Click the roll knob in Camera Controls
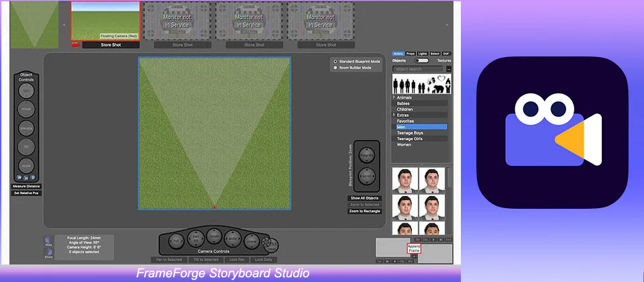The width and height of the screenshot is (644, 282). (176, 241)
